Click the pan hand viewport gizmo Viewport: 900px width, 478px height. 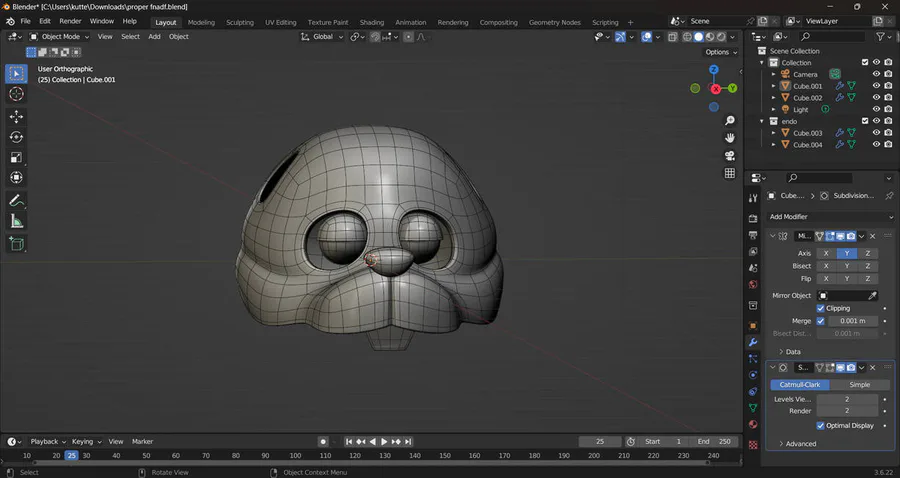click(730, 138)
